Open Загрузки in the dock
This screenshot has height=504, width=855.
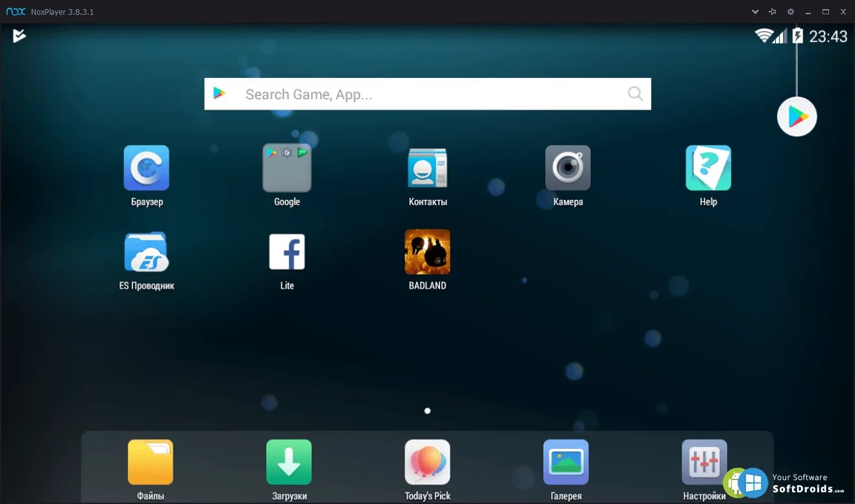[289, 462]
